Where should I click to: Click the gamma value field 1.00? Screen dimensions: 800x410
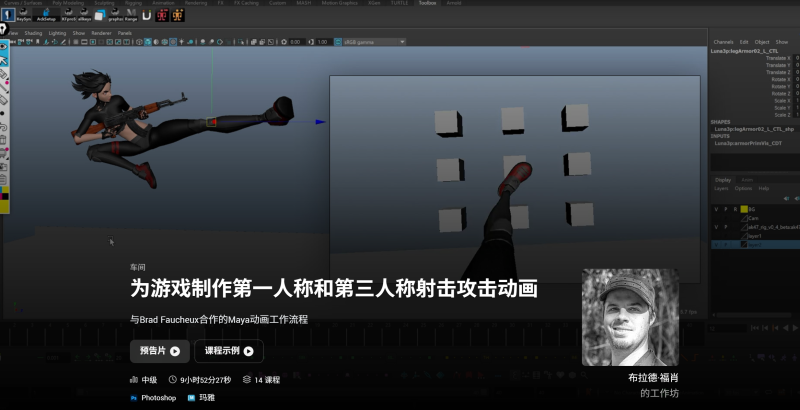click(323, 42)
